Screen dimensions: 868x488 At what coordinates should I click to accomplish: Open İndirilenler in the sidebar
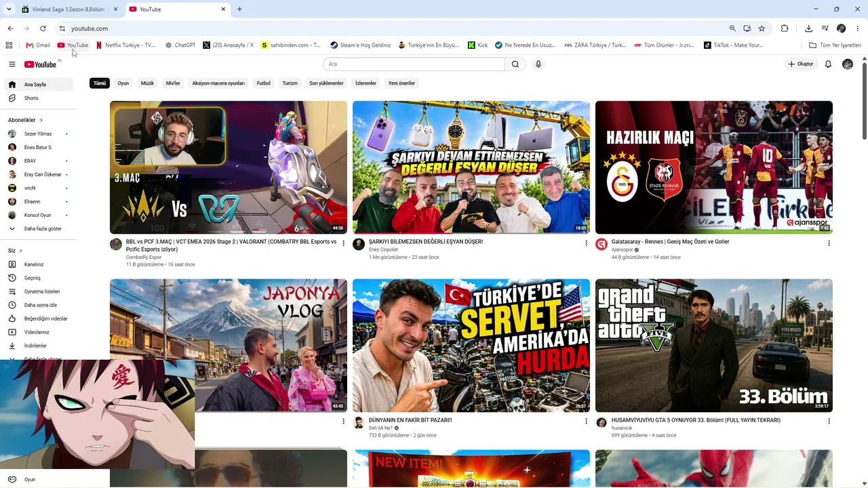[39, 346]
